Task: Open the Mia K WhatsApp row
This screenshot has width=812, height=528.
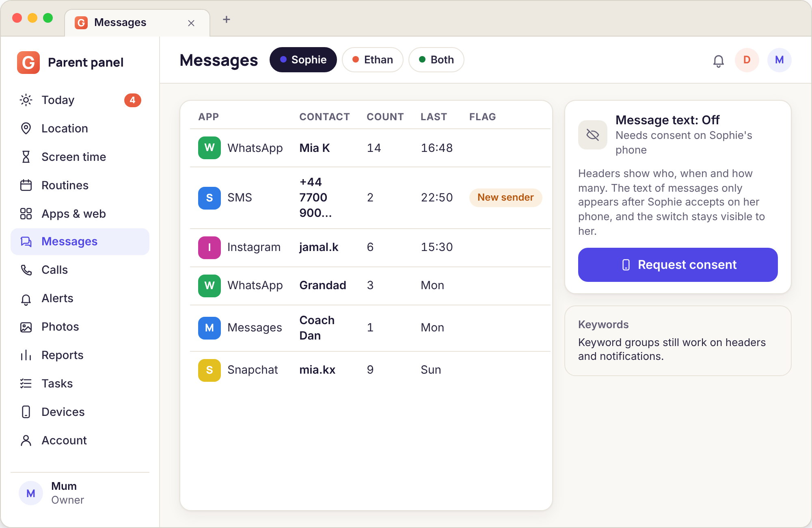Action: tap(370, 148)
